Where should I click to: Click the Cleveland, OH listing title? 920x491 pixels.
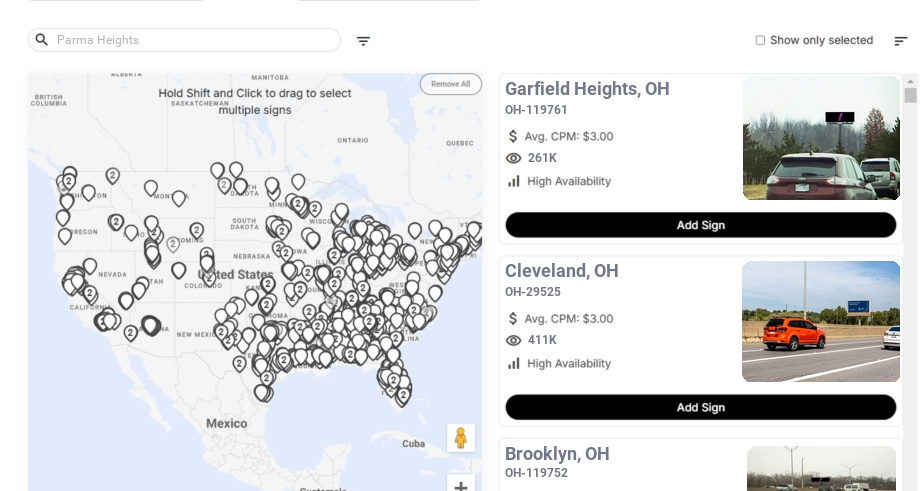click(x=561, y=271)
